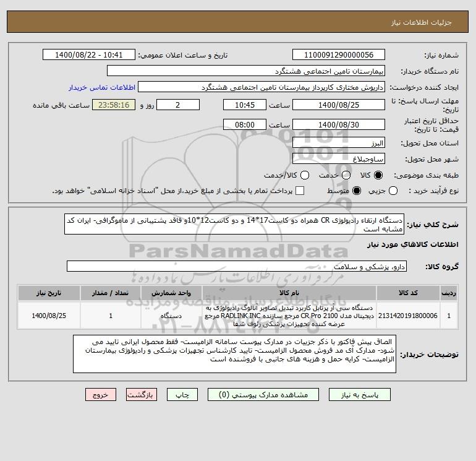
Task: Click the اطلاعات کالاهای مورد نیاز section heading
Action: [x=413, y=244]
